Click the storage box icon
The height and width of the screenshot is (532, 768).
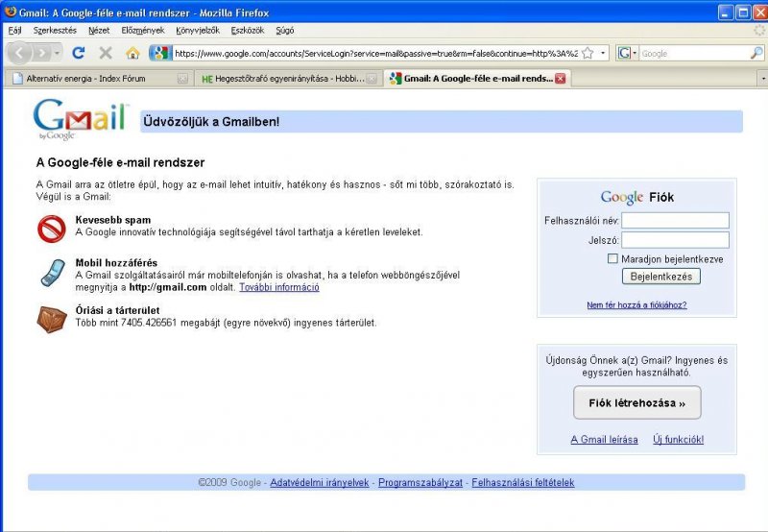[x=52, y=319]
